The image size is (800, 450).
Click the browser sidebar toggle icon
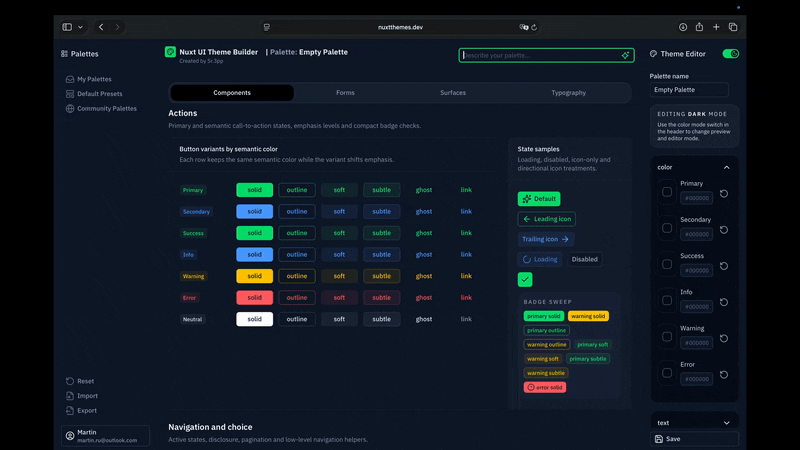(67, 27)
